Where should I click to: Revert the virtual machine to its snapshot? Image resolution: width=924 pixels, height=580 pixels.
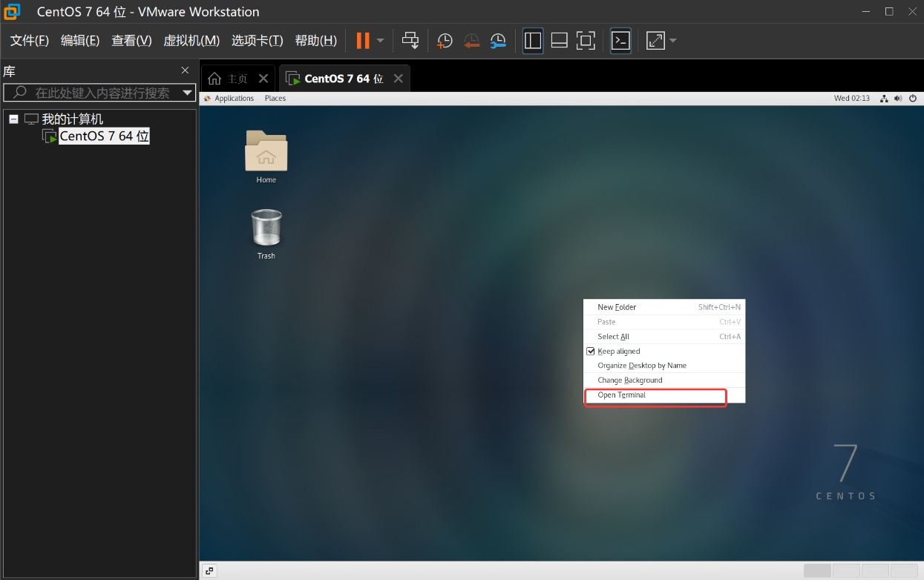tap(471, 41)
